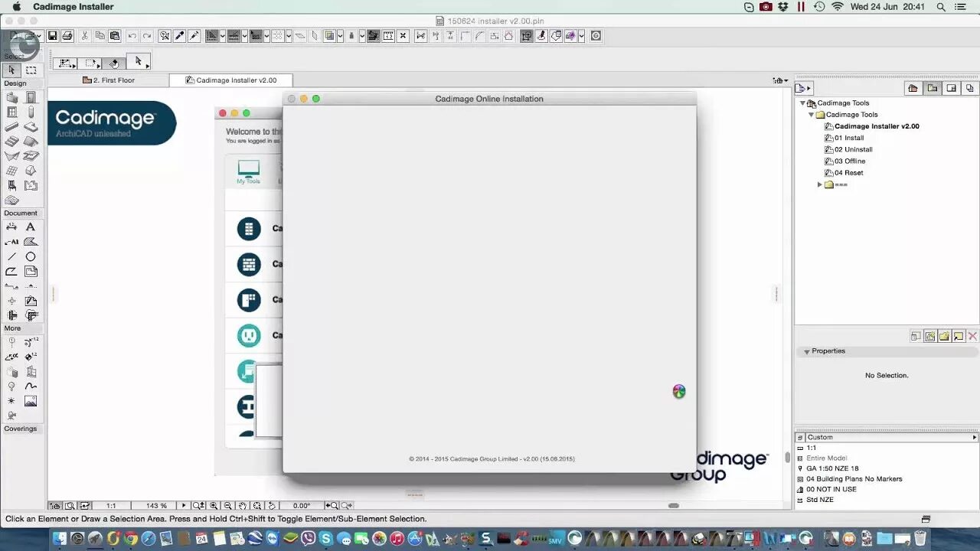The width and height of the screenshot is (980, 551).
Task: Expand the === folder in navigator
Action: (819, 184)
